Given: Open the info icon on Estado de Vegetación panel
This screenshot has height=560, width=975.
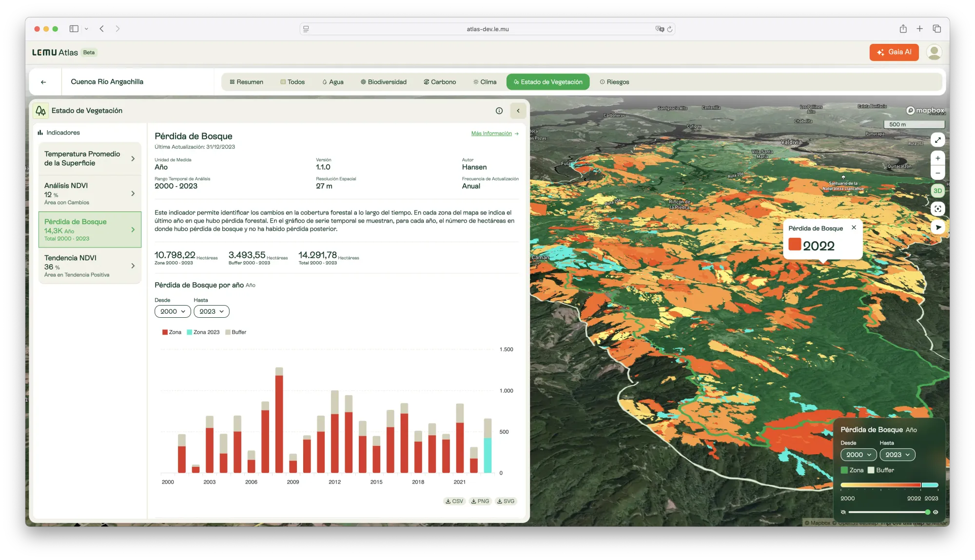Looking at the screenshot, I should click(x=499, y=111).
